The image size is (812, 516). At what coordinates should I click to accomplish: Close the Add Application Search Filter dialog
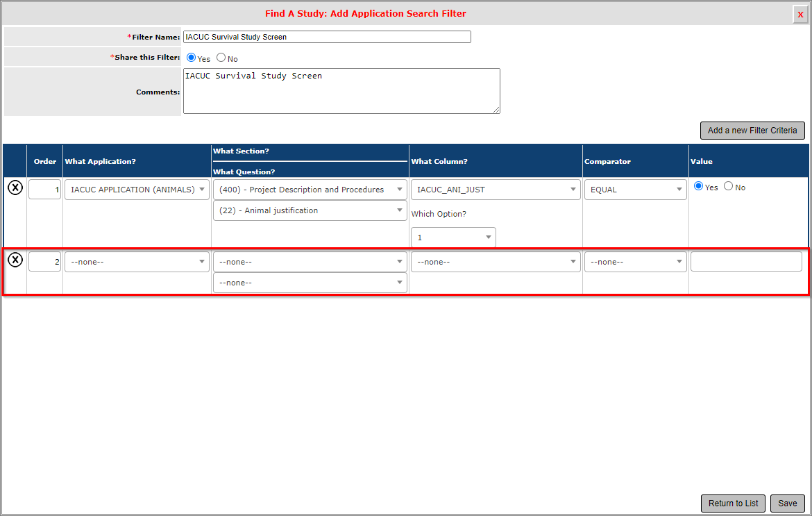[x=800, y=14]
